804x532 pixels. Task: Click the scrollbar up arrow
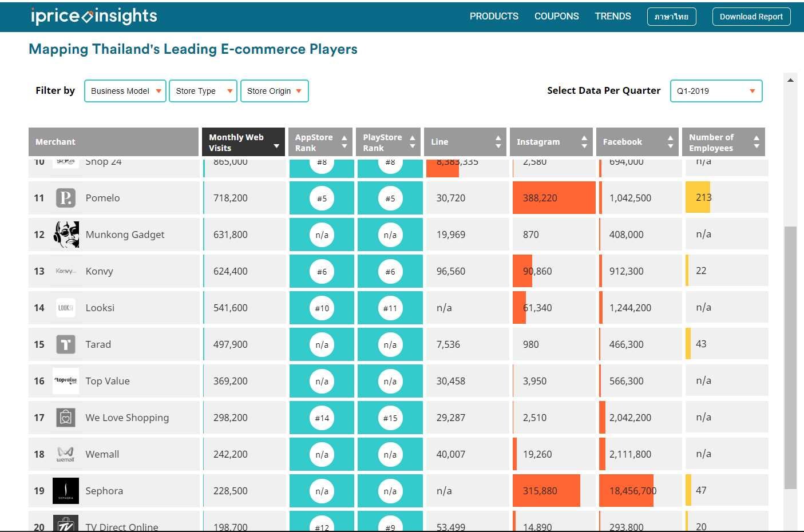tap(790, 80)
